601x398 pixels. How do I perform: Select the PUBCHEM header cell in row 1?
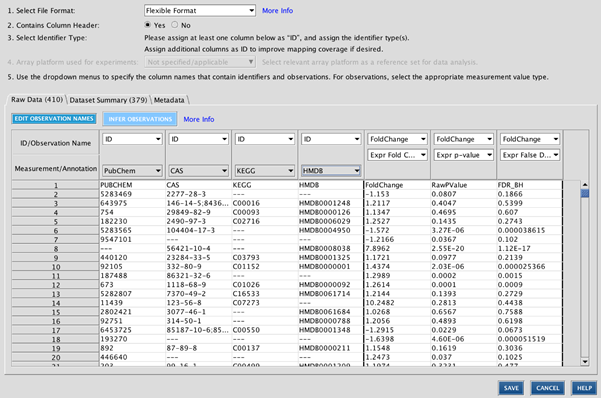coord(132,185)
